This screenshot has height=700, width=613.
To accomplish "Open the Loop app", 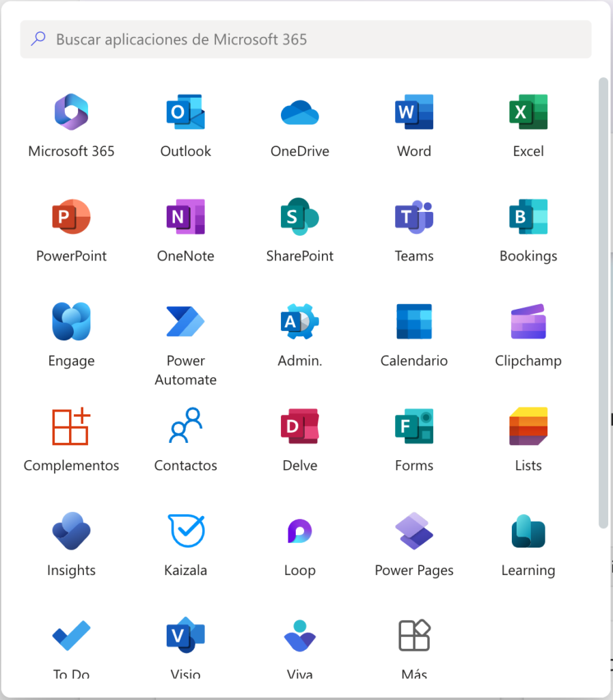I will coord(300,530).
